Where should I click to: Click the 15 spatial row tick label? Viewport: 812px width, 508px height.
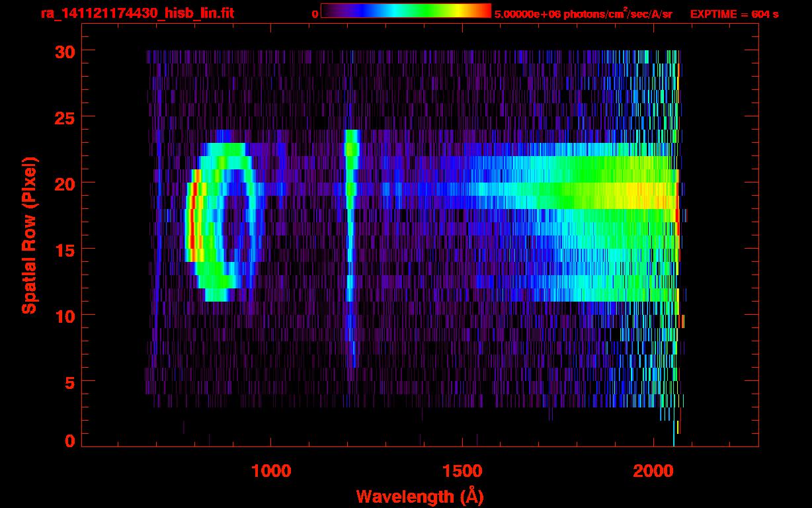(x=64, y=249)
